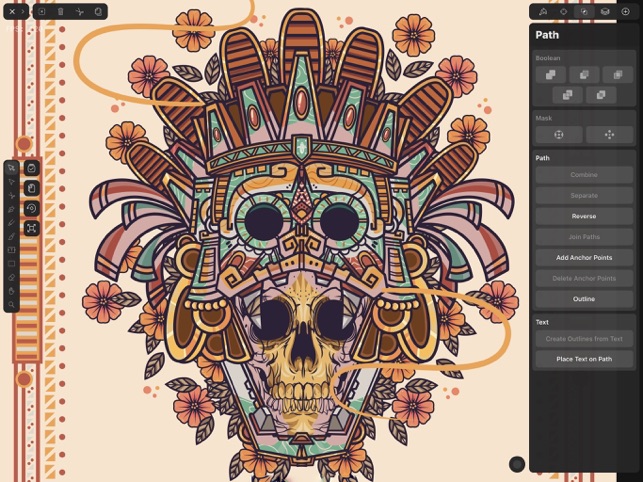
Task: Close the document with the X icon
Action: (12, 11)
